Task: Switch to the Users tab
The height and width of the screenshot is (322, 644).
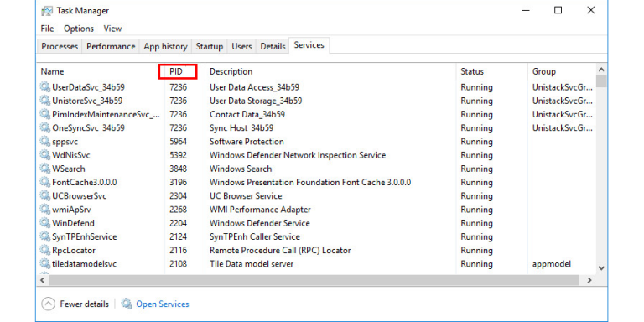Action: pos(241,46)
